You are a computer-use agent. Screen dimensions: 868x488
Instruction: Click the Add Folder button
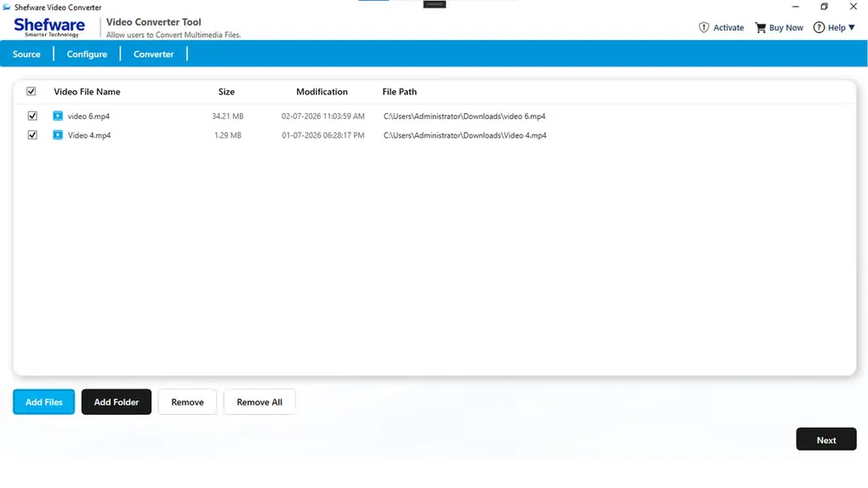pos(117,401)
